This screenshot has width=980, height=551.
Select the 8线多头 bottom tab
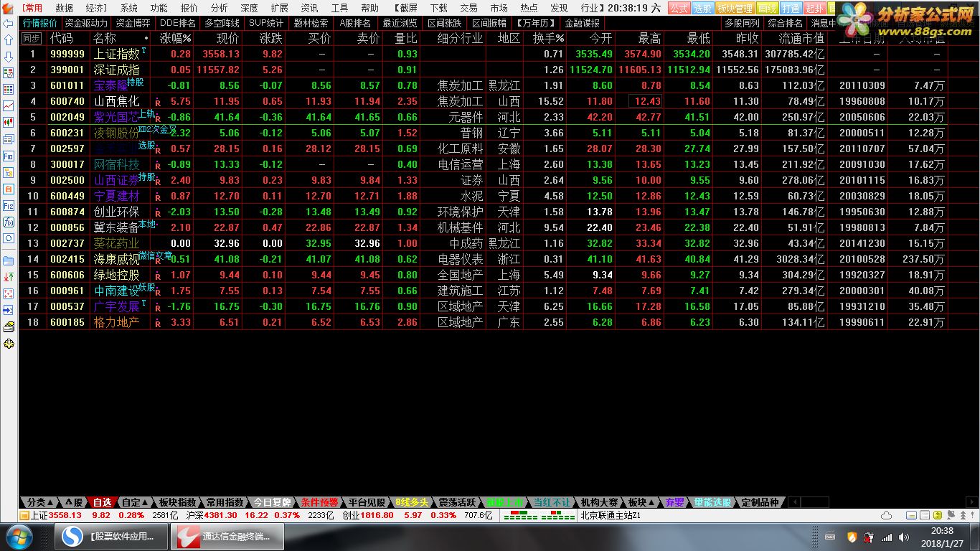pyautogui.click(x=412, y=502)
